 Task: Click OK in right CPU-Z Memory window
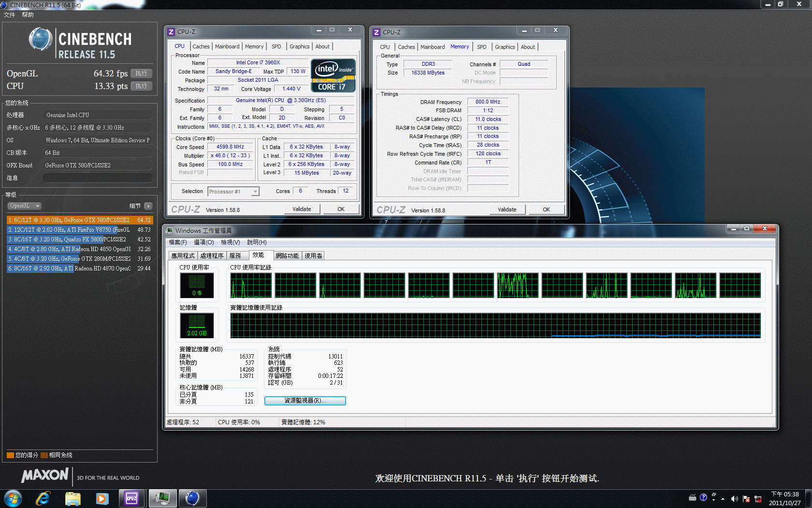coord(546,209)
